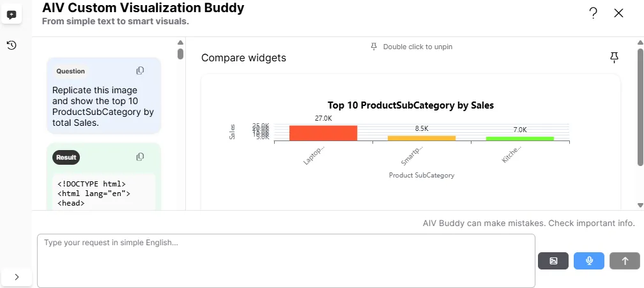
Task: Click the red Laptop sales bar
Action: pos(323,133)
